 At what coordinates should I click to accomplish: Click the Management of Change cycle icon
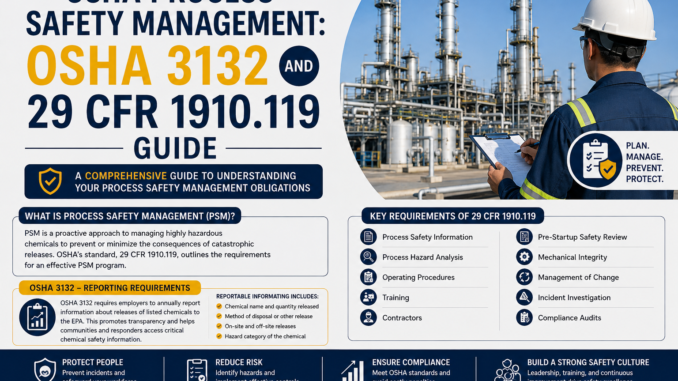pos(524,277)
